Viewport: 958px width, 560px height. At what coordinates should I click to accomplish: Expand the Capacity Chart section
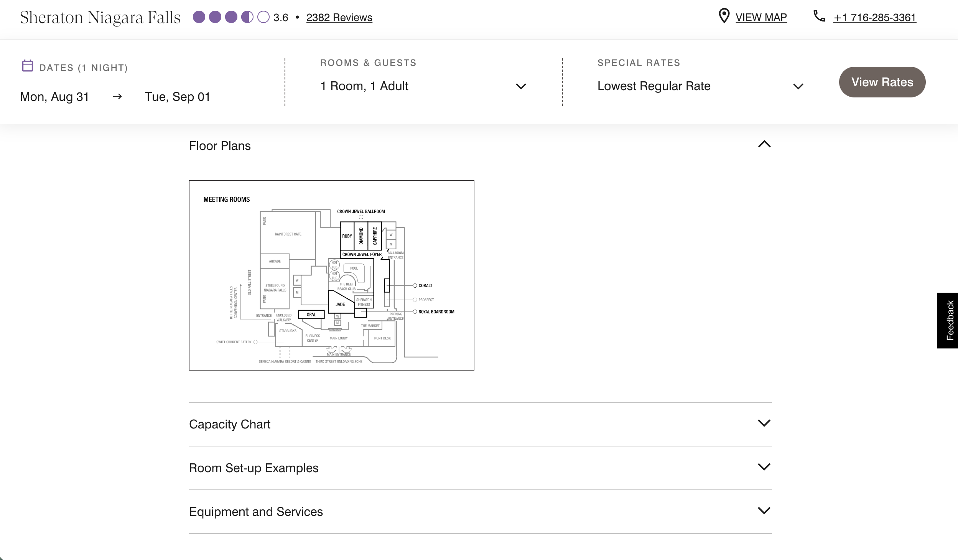pyautogui.click(x=764, y=423)
